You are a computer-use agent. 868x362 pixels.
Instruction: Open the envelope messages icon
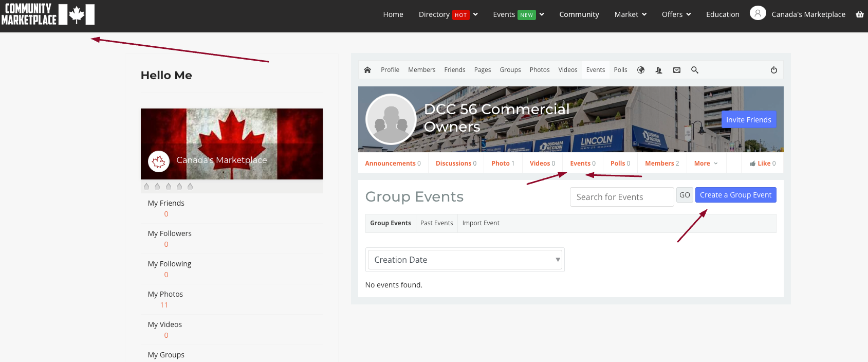tap(677, 70)
